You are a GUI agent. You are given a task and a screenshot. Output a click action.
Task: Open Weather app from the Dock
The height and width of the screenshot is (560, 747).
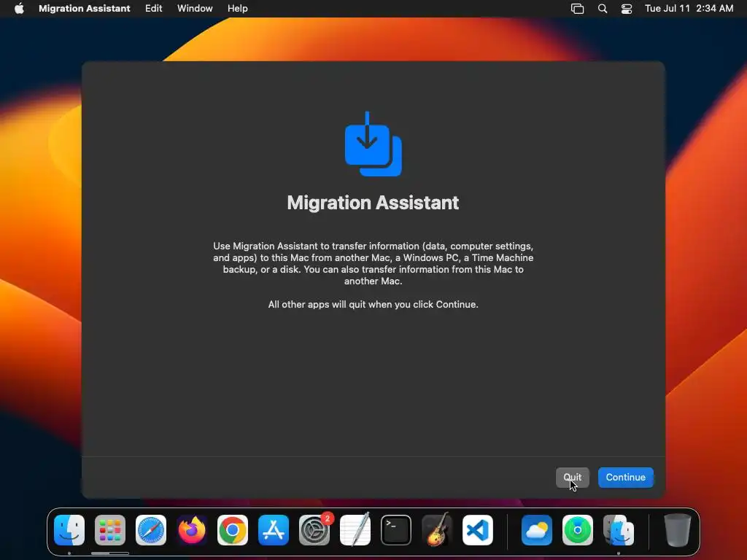click(537, 530)
